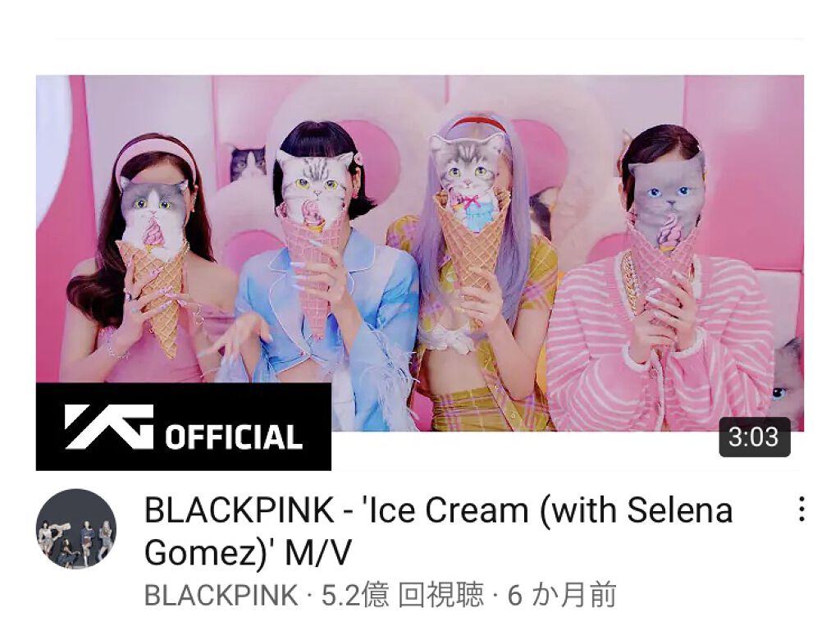Image resolution: width=840 pixels, height=640 pixels.
Task: Click the 6 か月前 upload date text
Action: click(x=561, y=595)
